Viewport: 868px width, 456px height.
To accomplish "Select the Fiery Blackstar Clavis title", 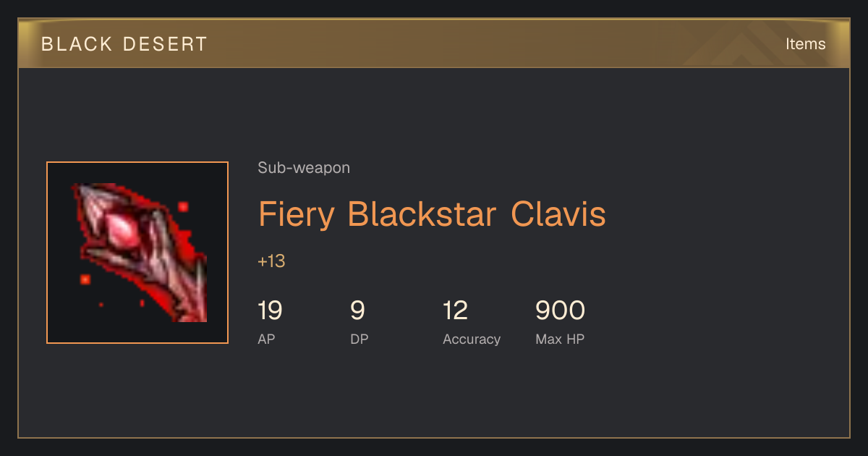I will (432, 214).
